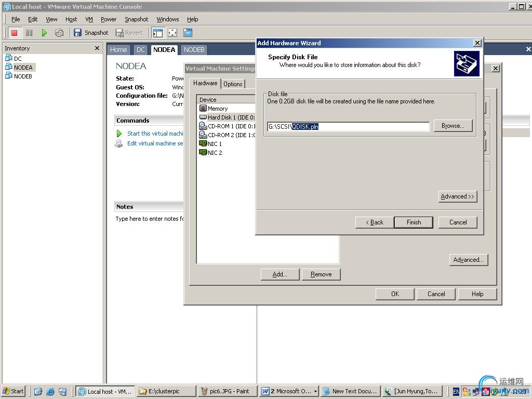The image size is (532, 399).
Task: Click the Suspend (pause) toolbar icon
Action: coord(29,33)
